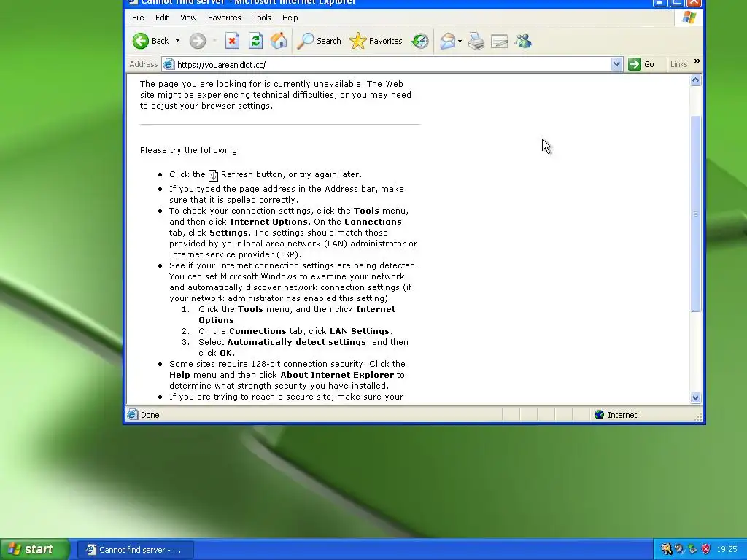Open the Favorites menu
Screen dimensions: 747x560
pos(225,17)
